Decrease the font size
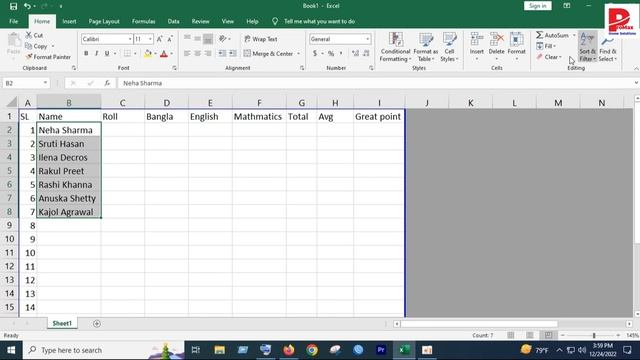This screenshot has width=640, height=360. 170,39
